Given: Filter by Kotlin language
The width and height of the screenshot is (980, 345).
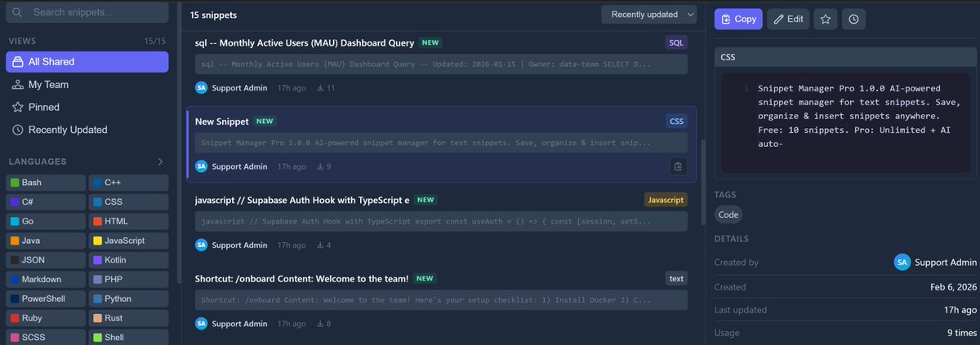Looking at the screenshot, I should [128, 261].
